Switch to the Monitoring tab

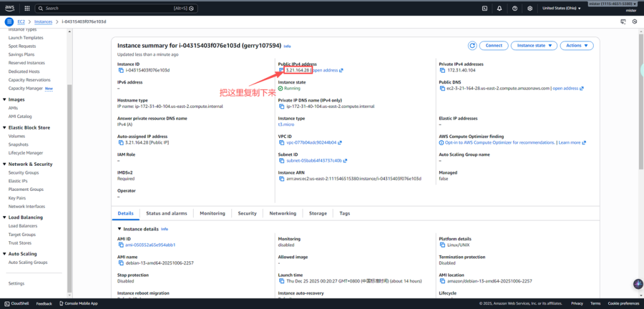(x=213, y=214)
